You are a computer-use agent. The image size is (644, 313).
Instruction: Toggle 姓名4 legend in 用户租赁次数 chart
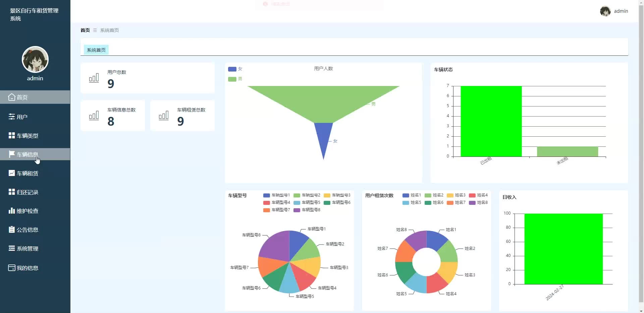coord(478,195)
